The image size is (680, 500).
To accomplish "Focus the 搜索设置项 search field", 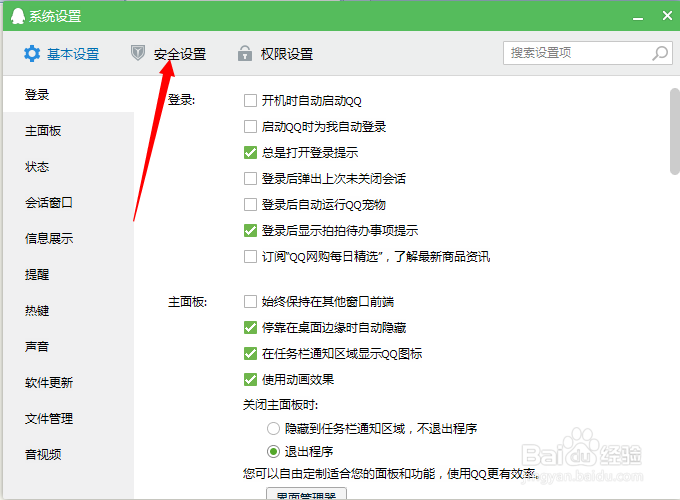I will tap(588, 53).
